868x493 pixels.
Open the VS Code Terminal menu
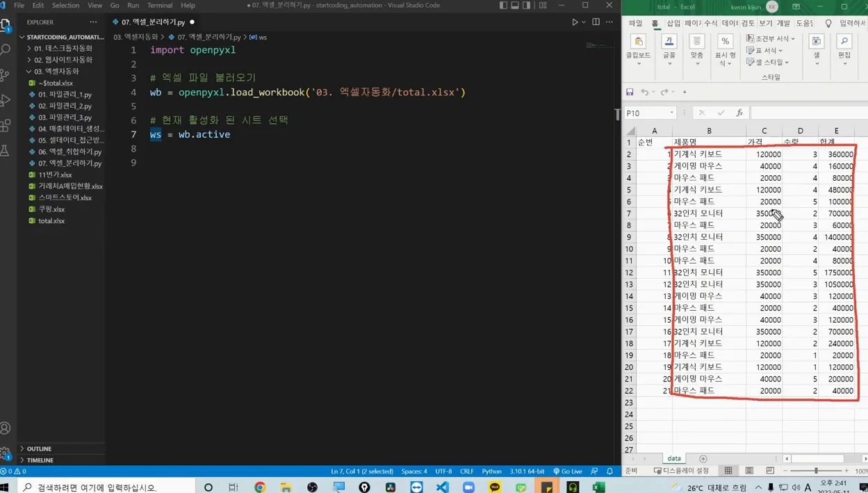point(159,6)
